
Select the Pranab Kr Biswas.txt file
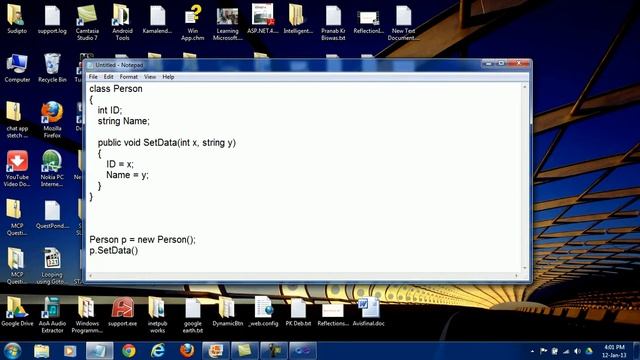(333, 22)
